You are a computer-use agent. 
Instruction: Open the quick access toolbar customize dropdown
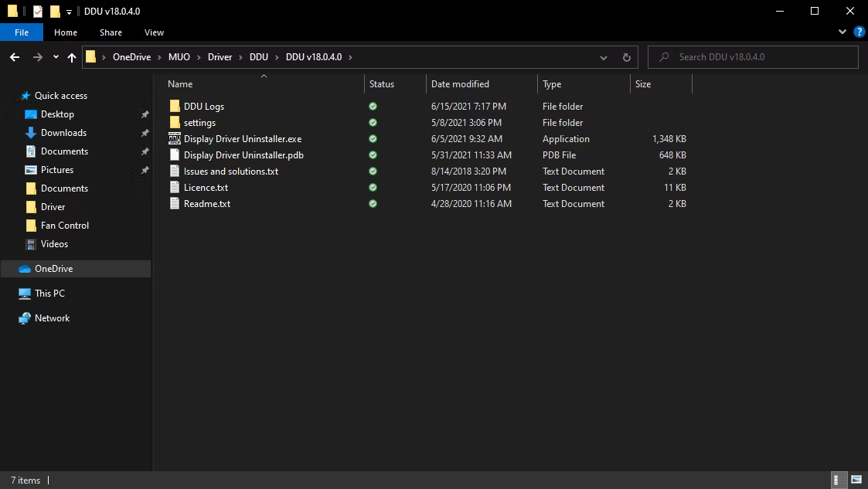[x=69, y=11]
